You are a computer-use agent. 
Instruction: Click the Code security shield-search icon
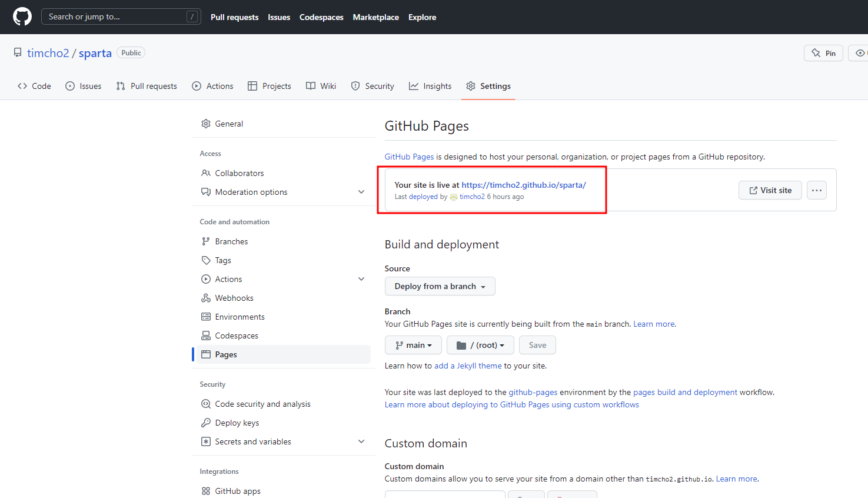[x=206, y=404]
